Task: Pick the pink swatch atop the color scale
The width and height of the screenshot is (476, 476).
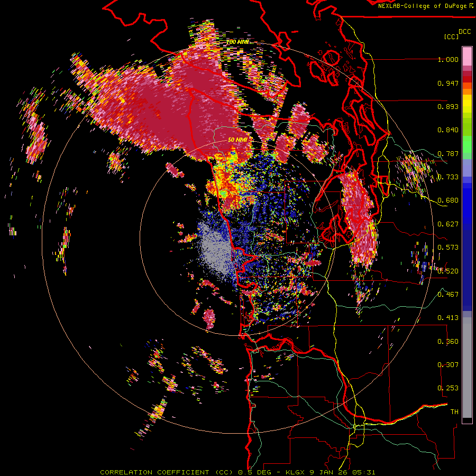Action: [467, 56]
